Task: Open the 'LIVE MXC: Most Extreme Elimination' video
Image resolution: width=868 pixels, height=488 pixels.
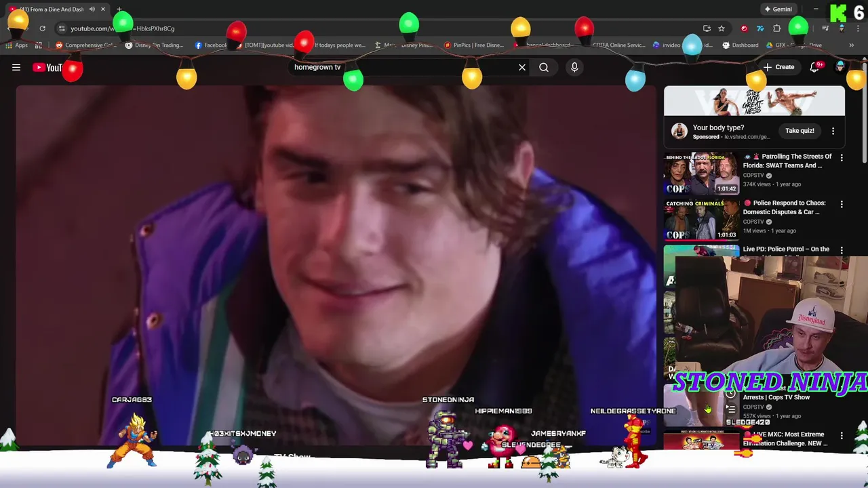Action: click(785, 439)
